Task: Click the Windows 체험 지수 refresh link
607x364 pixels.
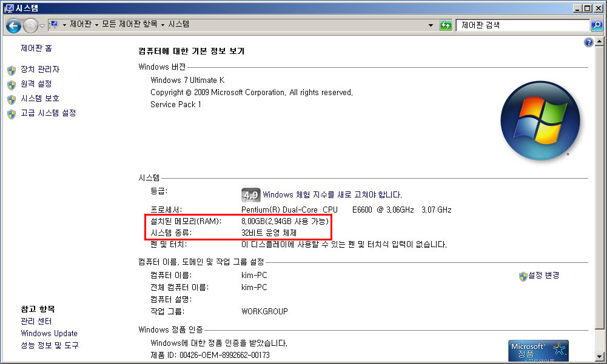Action: click(332, 195)
